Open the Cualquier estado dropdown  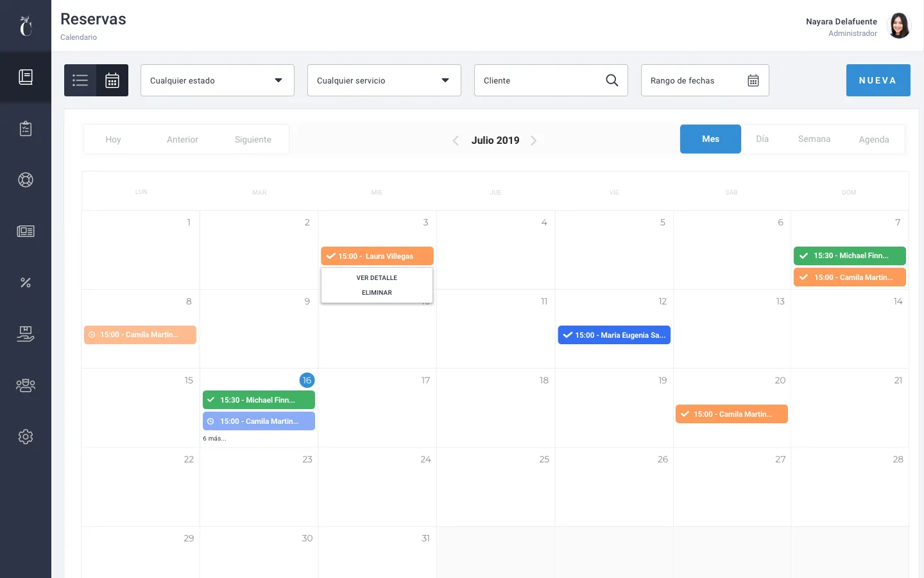(x=218, y=80)
